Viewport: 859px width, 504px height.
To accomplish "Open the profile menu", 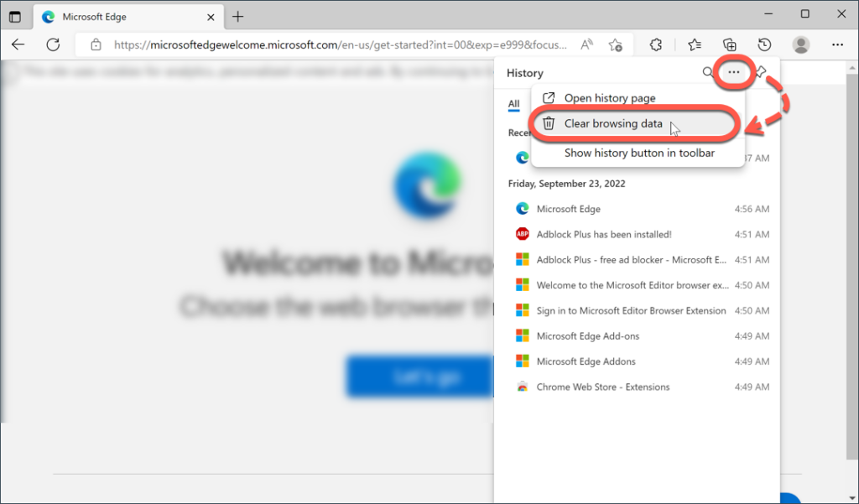I will (801, 44).
